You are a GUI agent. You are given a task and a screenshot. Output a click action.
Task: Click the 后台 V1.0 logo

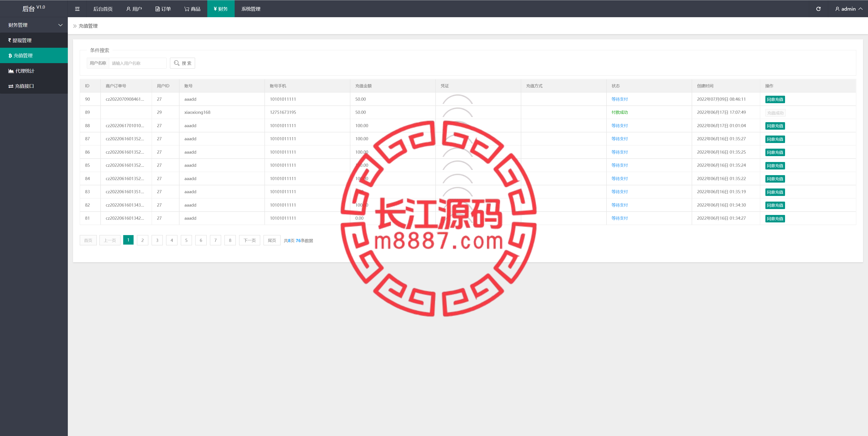point(33,8)
